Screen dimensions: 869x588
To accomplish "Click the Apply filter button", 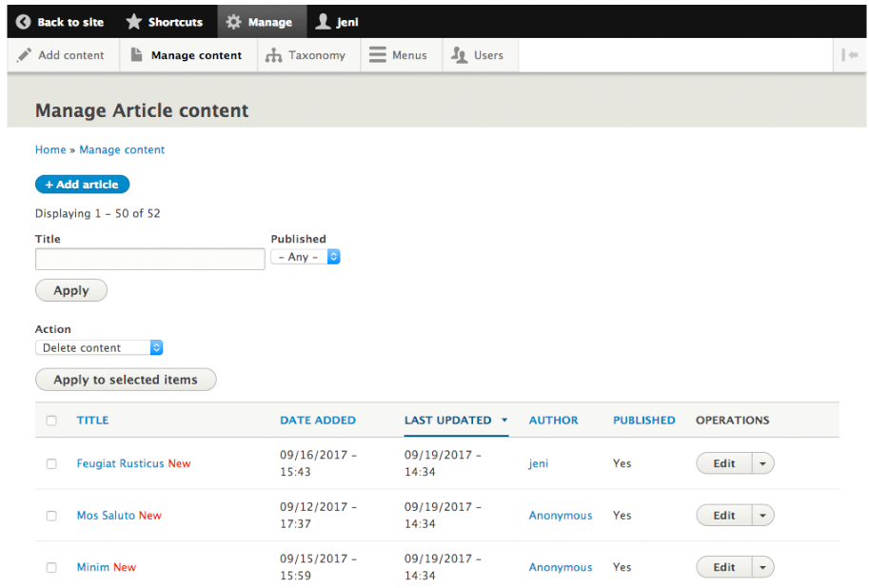I will [x=71, y=290].
